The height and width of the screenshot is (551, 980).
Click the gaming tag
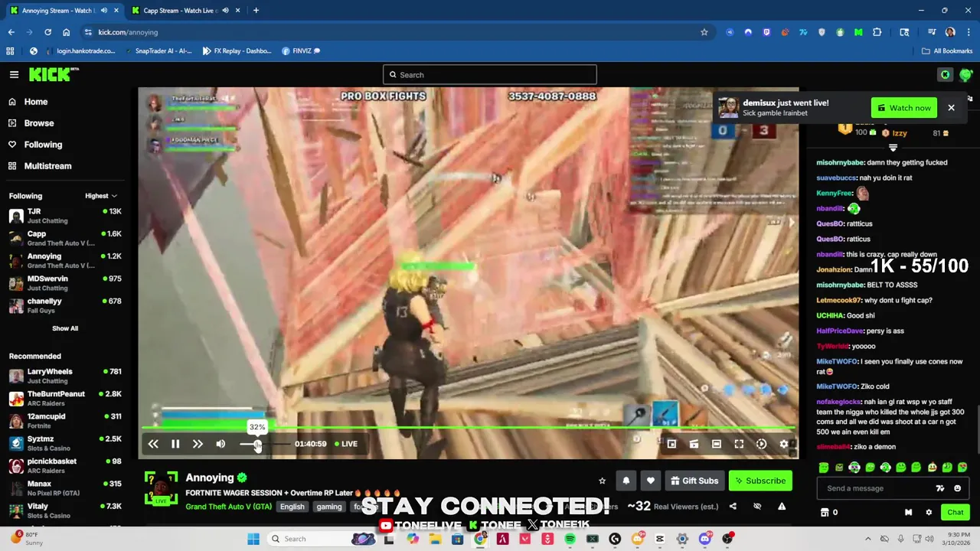point(329,507)
